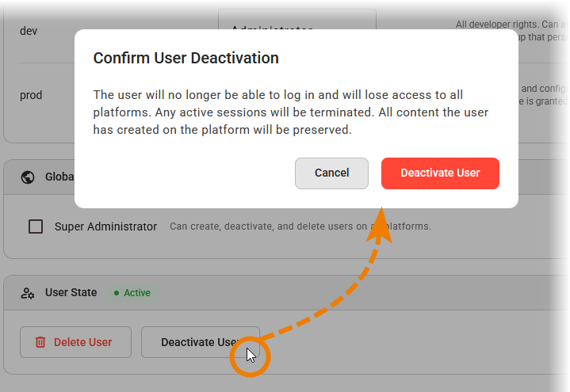The image size is (570, 392).
Task: Click the 'User State' section heading
Action: click(71, 292)
